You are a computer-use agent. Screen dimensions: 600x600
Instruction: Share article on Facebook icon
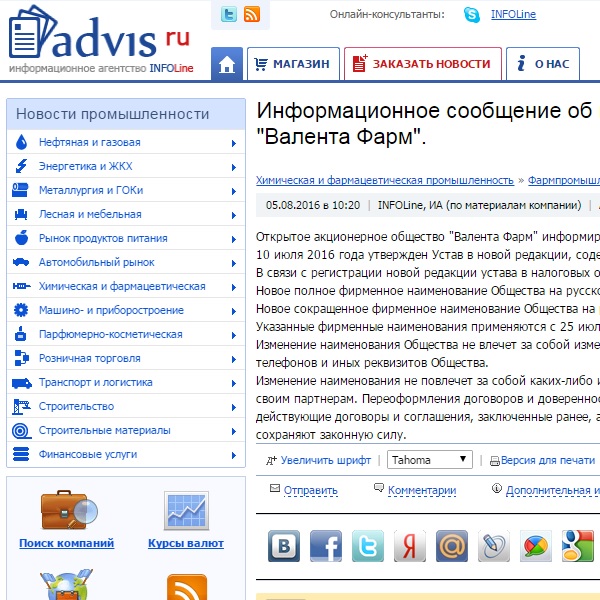326,546
